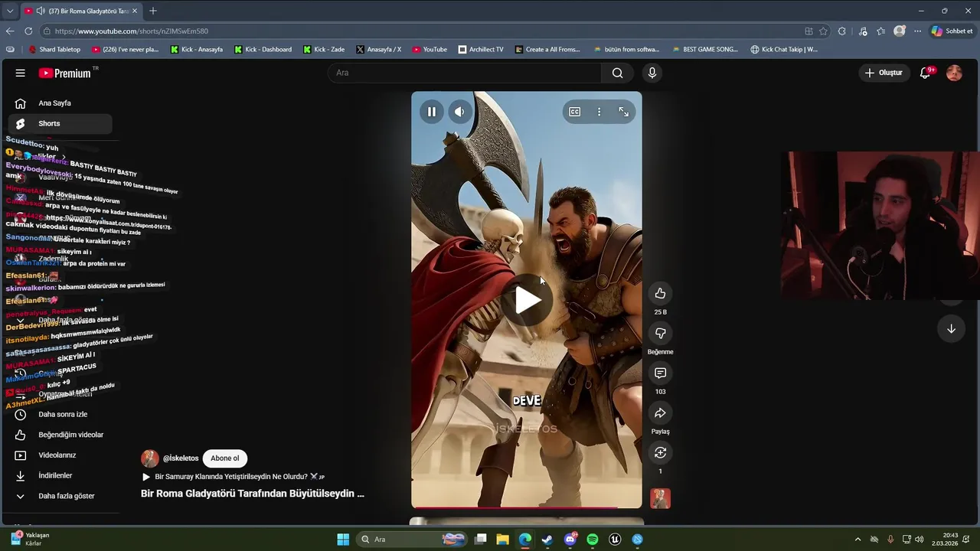Screen dimensions: 980x551
Task: Expand Daha fazla göster in sidebar
Action: click(x=60, y=496)
